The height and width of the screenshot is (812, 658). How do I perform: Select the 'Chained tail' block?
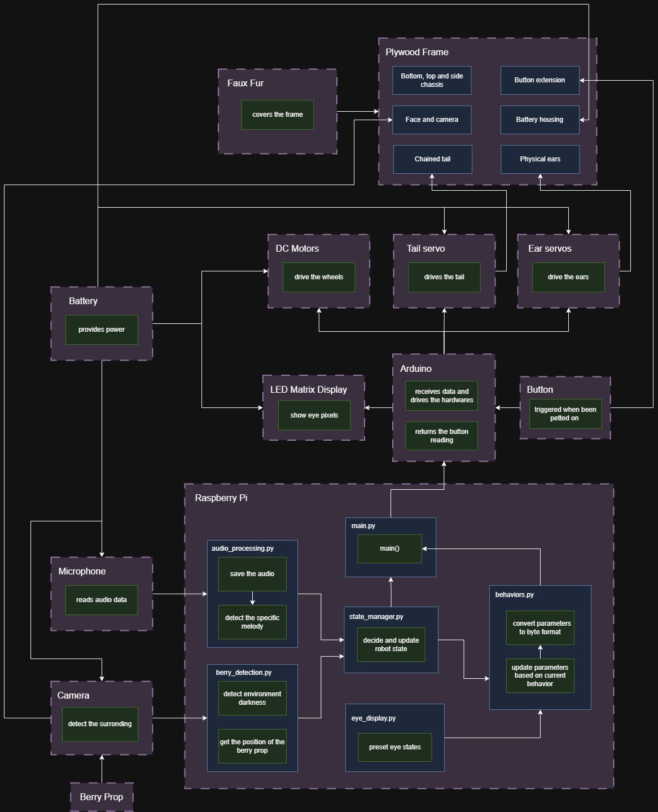pos(432,159)
